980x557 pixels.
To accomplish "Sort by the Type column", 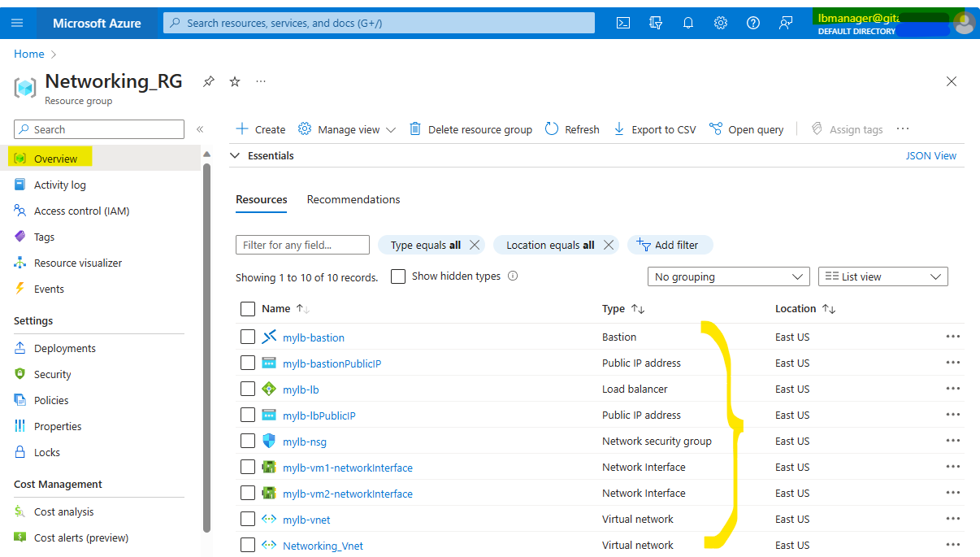I will pyautogui.click(x=623, y=309).
